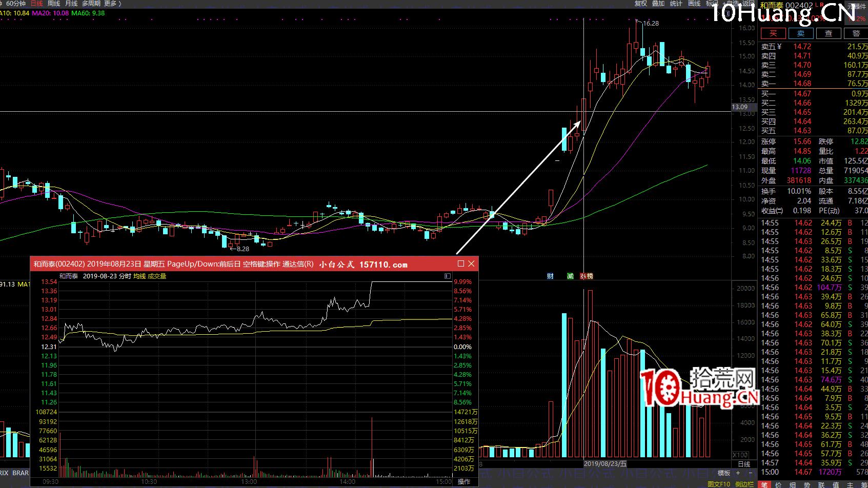
Task: Maximize the 分时 intraday popup window
Action: point(461,263)
